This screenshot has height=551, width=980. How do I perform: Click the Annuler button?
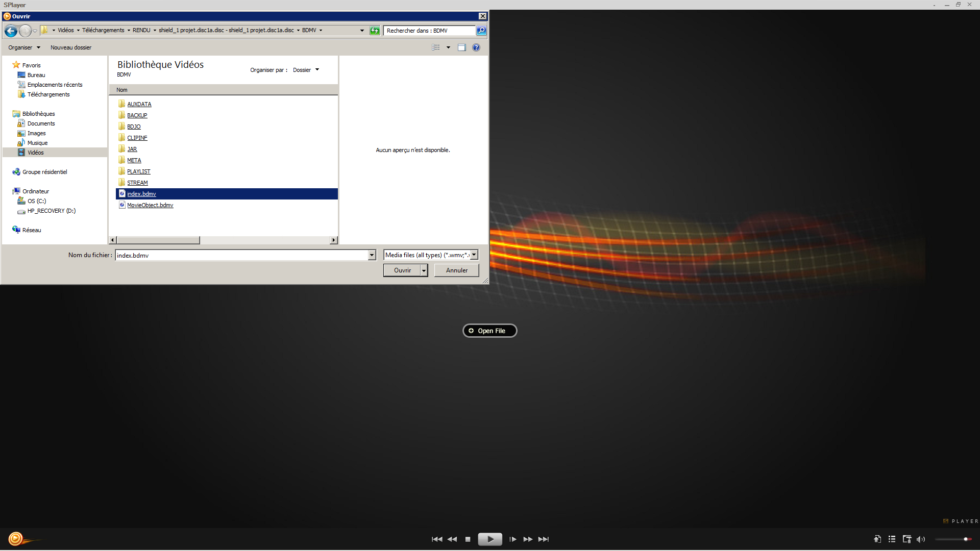456,270
